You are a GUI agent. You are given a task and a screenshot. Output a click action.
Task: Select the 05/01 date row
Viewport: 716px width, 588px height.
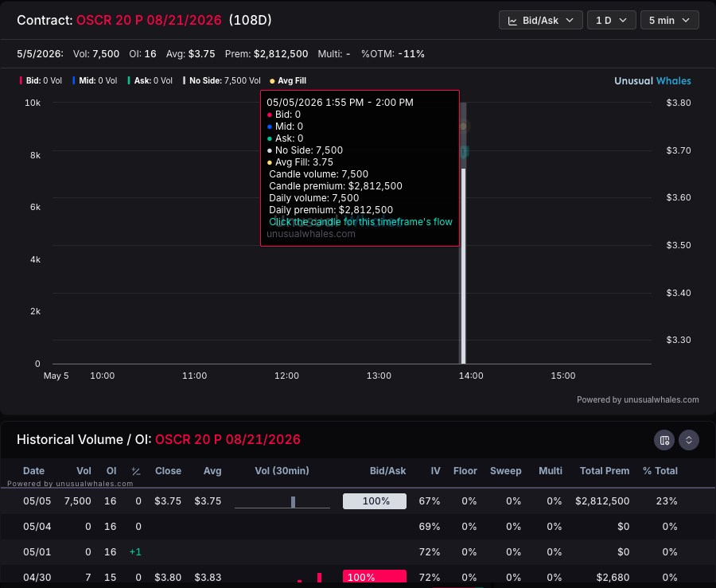point(358,552)
